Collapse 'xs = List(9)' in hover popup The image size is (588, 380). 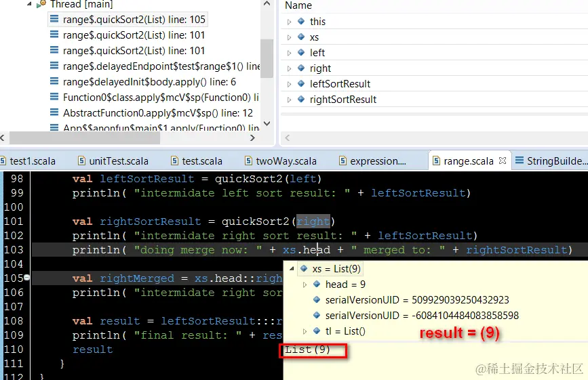pyautogui.click(x=292, y=269)
